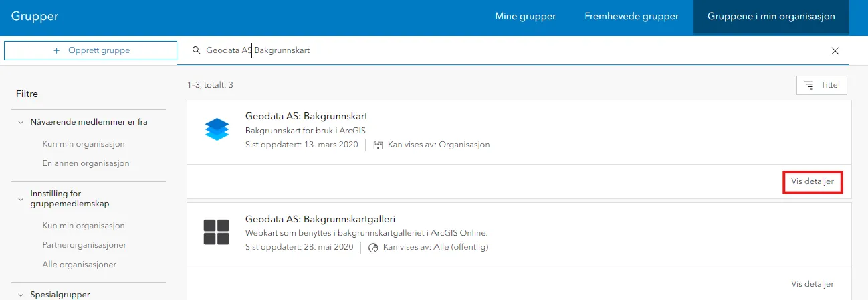This screenshot has height=300, width=868.
Task: Expand the Spesialgrupper filter section
Action: [20, 295]
